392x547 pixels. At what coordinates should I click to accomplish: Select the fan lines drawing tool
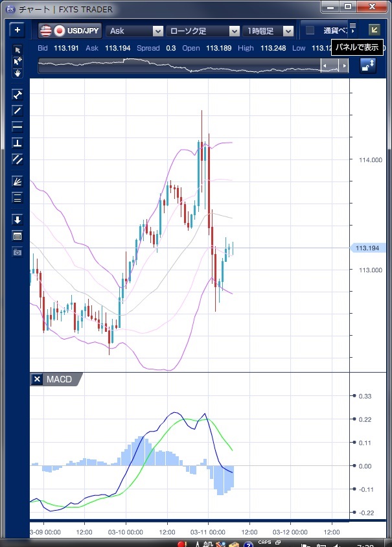[17, 181]
